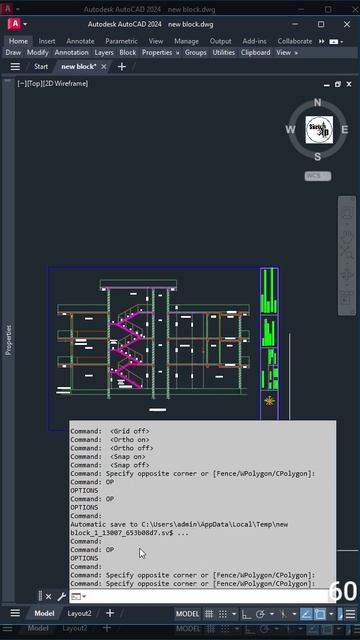Open the steering wheel in the navigation bar
360x640 pixels.
(347, 213)
